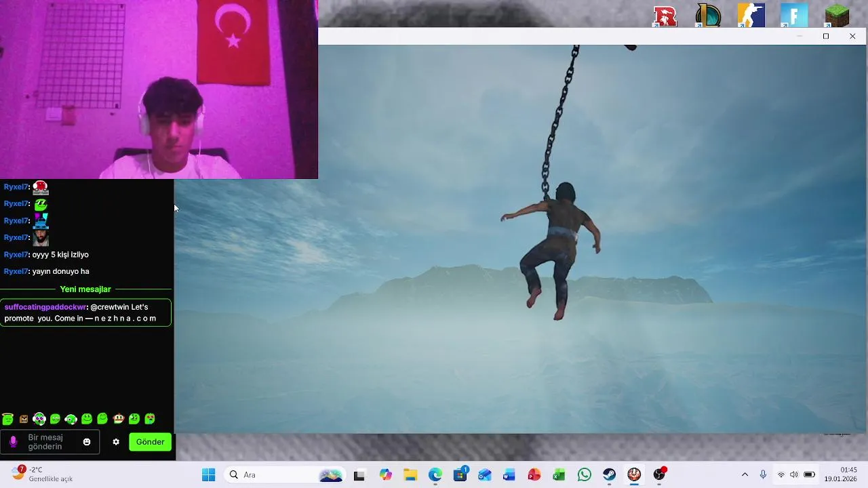868x488 pixels.
Task: Switch to OBS Studio on the taskbar
Action: (x=659, y=474)
